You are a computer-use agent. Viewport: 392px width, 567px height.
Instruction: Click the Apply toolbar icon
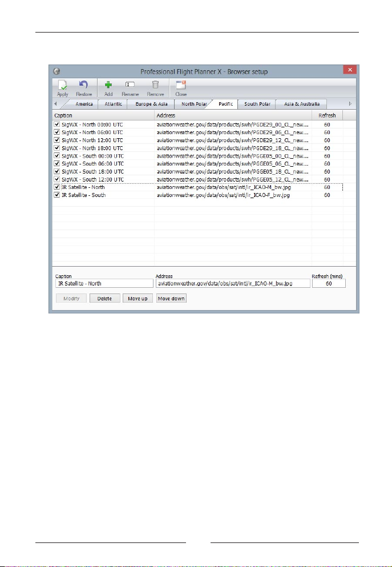pos(63,89)
